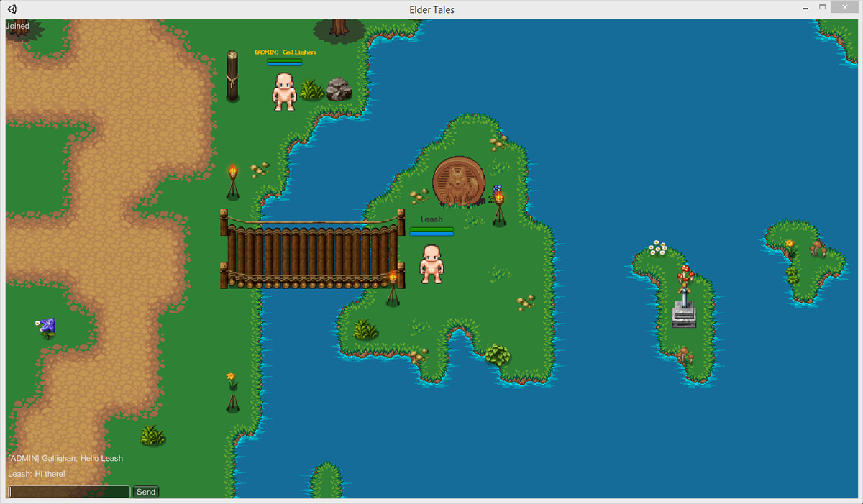Click the wooden rope bridge
The image size is (863, 504).
click(x=312, y=250)
